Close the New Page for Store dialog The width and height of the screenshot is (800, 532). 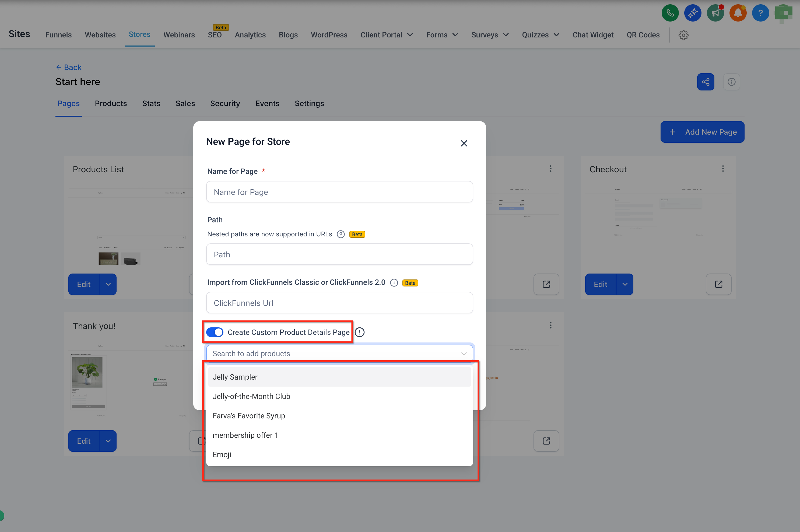[x=464, y=143]
